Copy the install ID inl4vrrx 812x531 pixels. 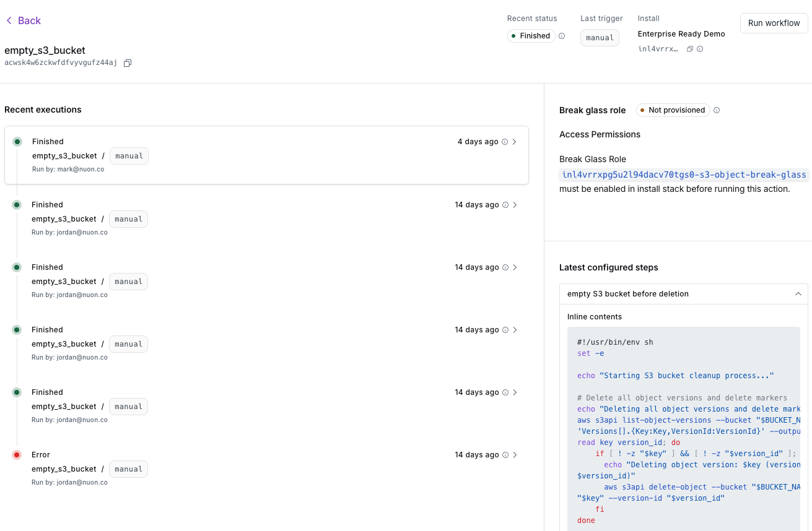pos(690,49)
